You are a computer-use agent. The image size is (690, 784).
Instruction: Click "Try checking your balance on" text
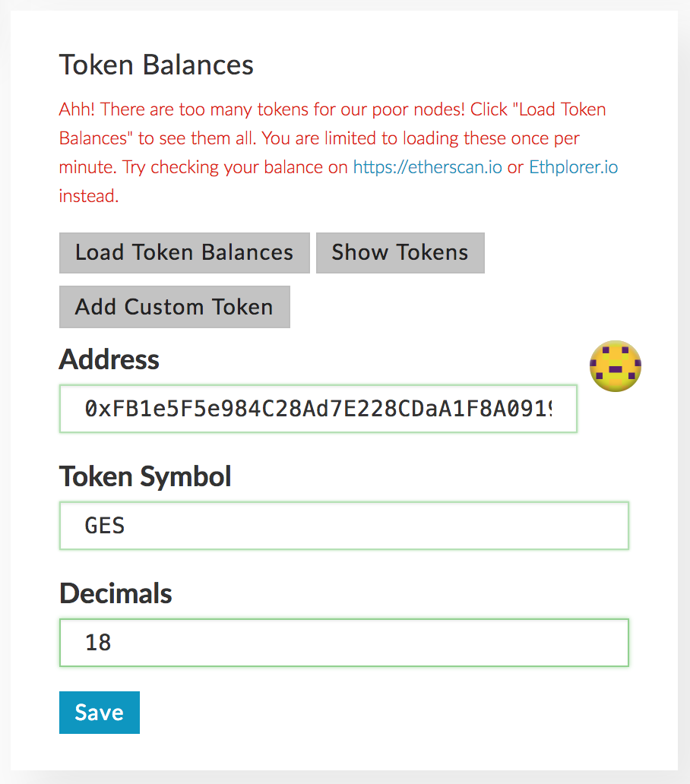point(236,167)
